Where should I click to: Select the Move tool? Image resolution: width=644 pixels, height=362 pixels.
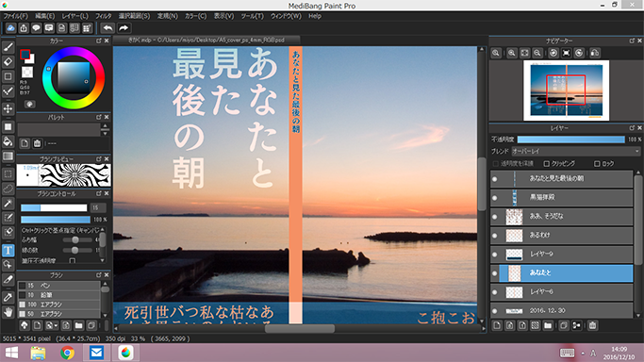[8, 108]
